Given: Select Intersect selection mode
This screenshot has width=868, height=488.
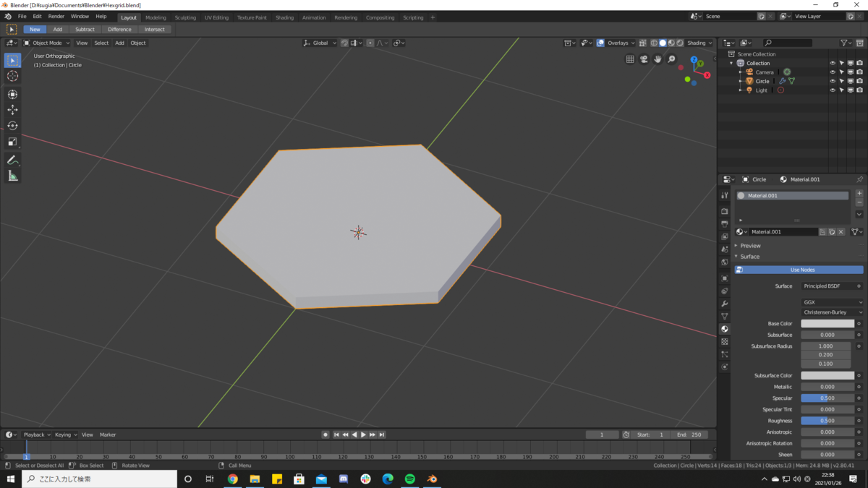Looking at the screenshot, I should (x=155, y=30).
